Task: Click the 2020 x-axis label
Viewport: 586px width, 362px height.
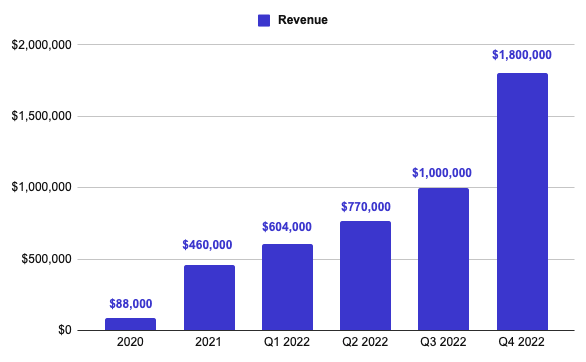Action: pos(130,342)
